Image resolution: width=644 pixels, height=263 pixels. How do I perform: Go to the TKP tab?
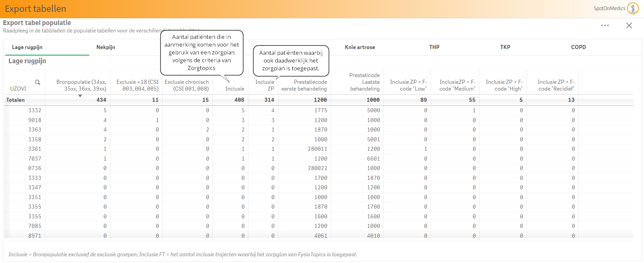point(505,47)
